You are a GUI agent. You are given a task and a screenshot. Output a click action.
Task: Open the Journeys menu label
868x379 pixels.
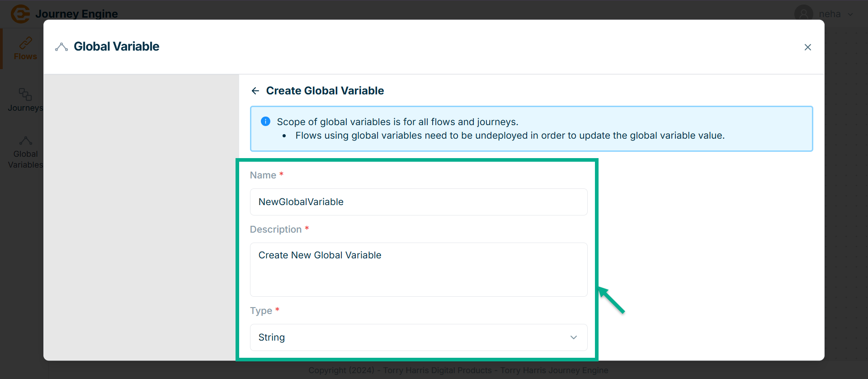coord(25,108)
